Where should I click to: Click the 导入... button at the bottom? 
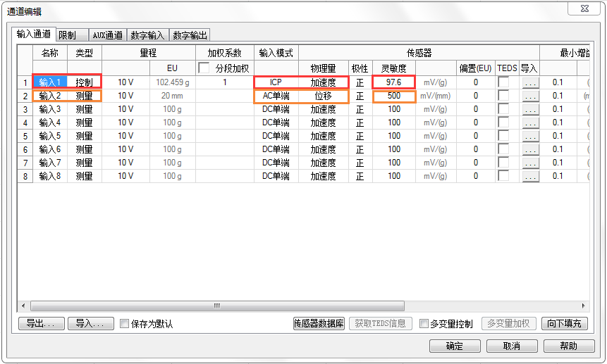[91, 323]
